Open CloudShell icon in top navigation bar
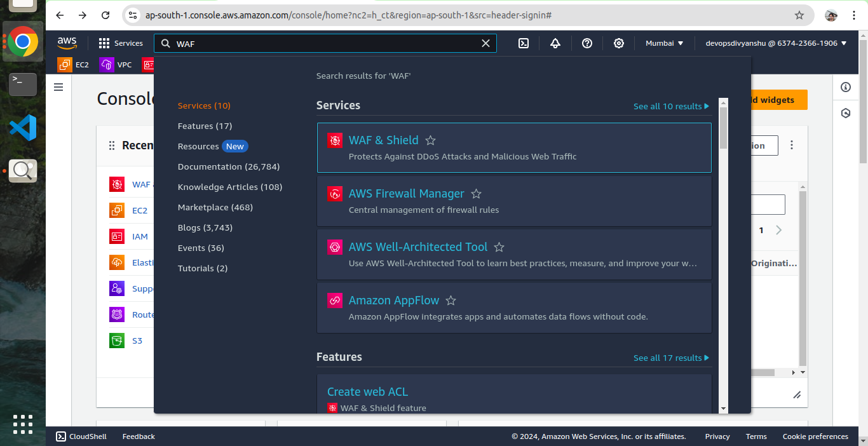 click(524, 43)
